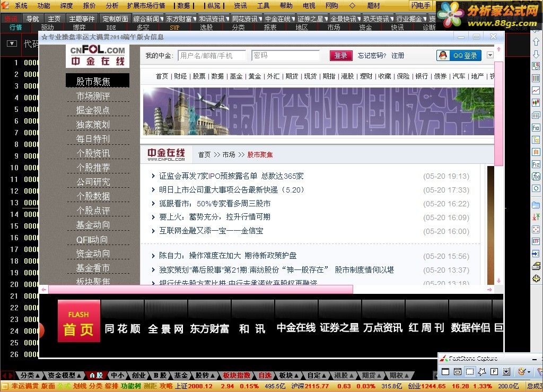Open the candlestick K-line chart icon
Image resolution: width=543 pixels, height=392 pixels.
click(536, 102)
